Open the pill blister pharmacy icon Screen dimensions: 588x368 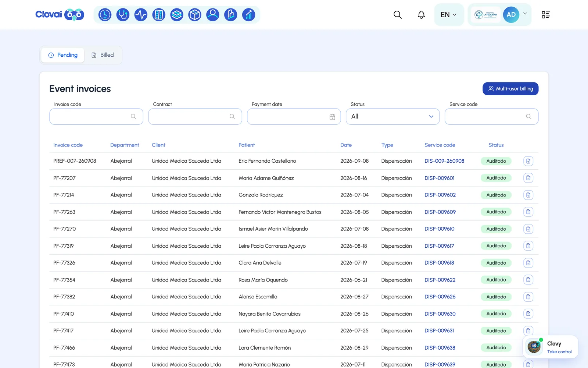pyautogui.click(x=159, y=15)
